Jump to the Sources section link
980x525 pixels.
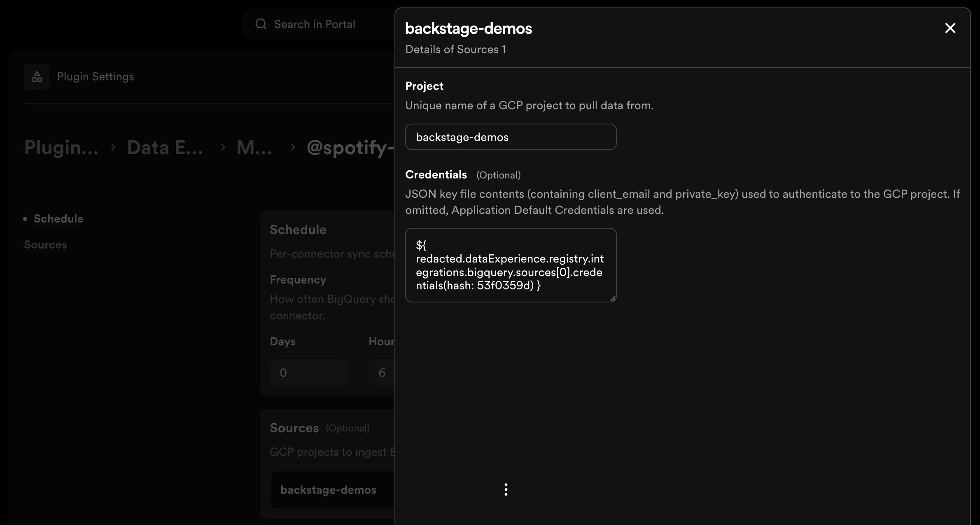click(x=45, y=244)
